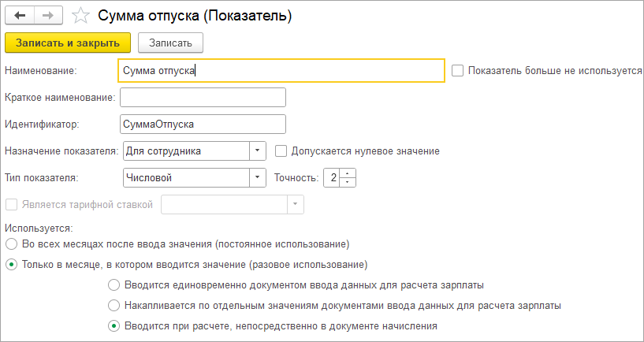This screenshot has height=342, width=644.
Task: Add this form to favorites with the star
Action: [80, 16]
